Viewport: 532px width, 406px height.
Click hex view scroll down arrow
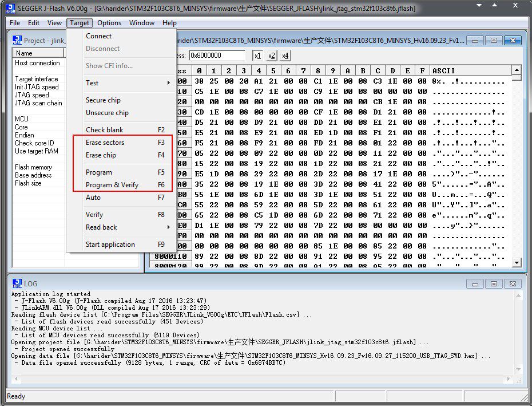[x=517, y=262]
